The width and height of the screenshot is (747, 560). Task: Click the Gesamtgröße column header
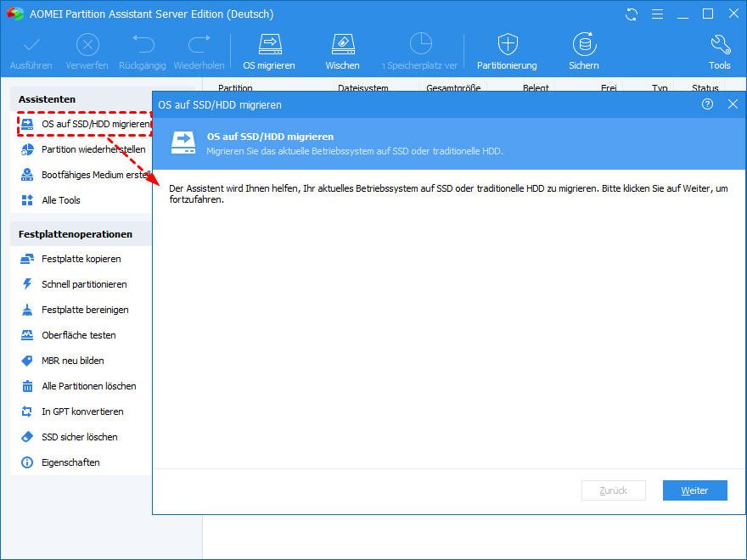[x=453, y=87]
